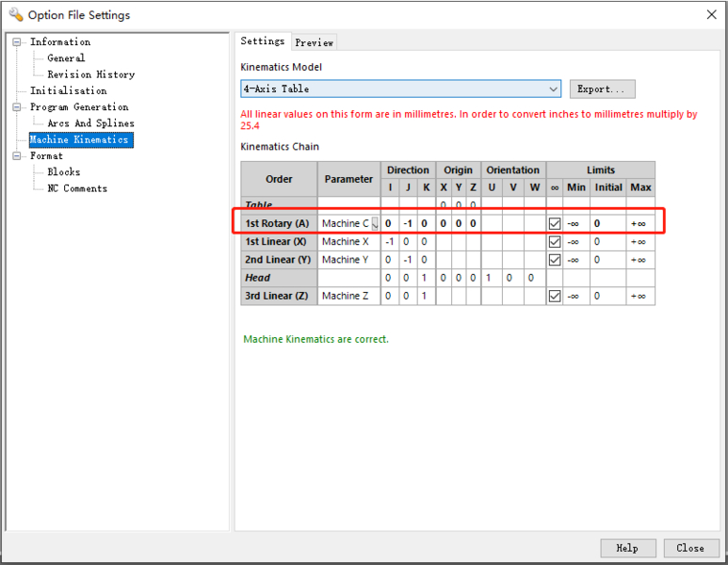
Task: Toggle infinite limits checkbox for 2nd Linear (Y)
Action: click(x=555, y=260)
